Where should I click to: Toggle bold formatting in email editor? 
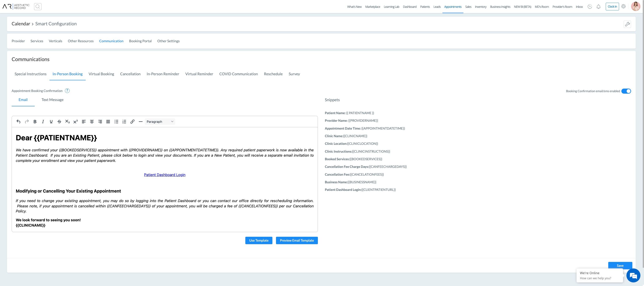coord(35,122)
